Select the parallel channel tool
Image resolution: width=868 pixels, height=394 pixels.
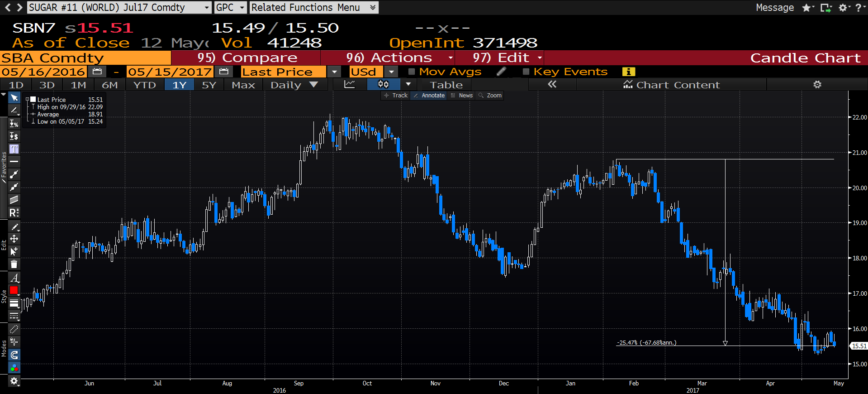click(x=14, y=200)
